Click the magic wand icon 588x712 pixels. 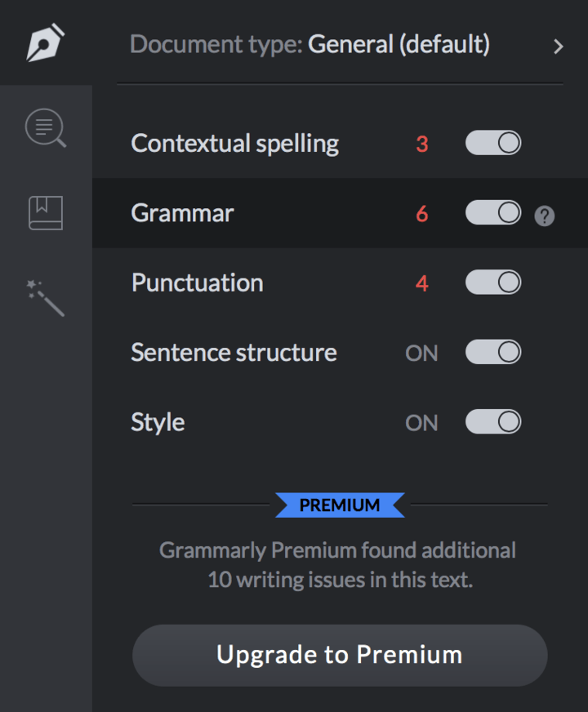point(45,297)
